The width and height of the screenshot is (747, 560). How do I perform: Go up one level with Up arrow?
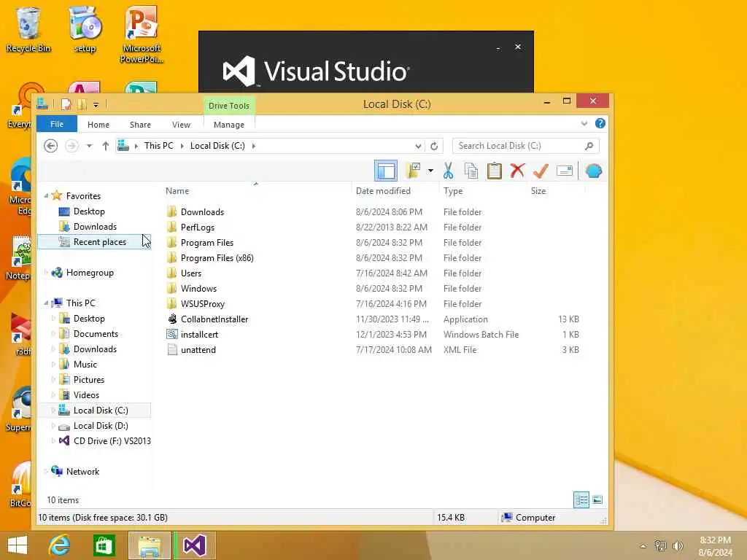[x=106, y=146]
